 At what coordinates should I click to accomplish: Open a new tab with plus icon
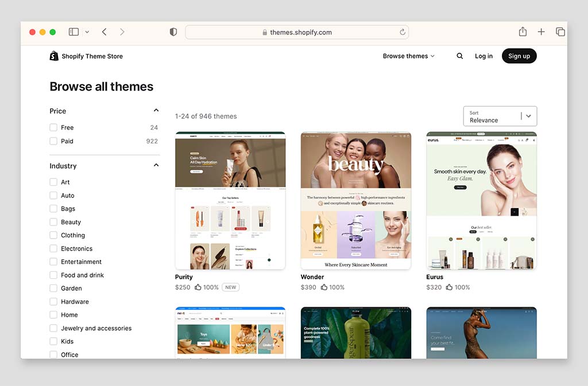541,32
